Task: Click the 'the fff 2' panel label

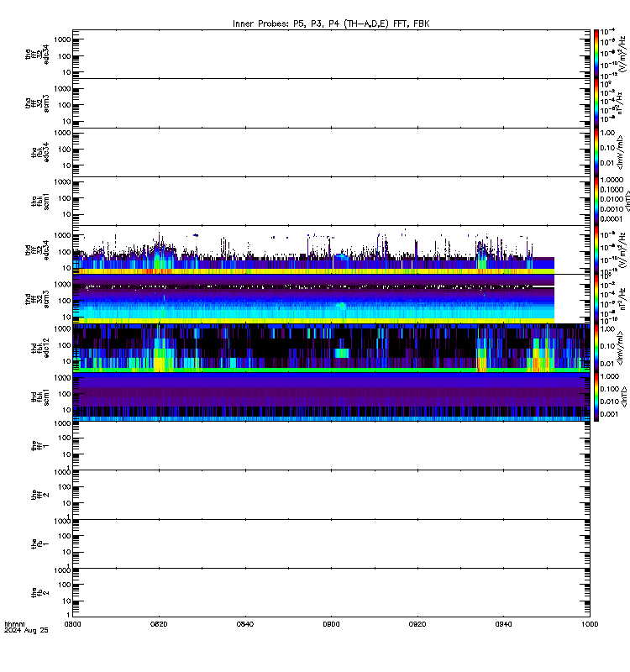Action: [40, 495]
